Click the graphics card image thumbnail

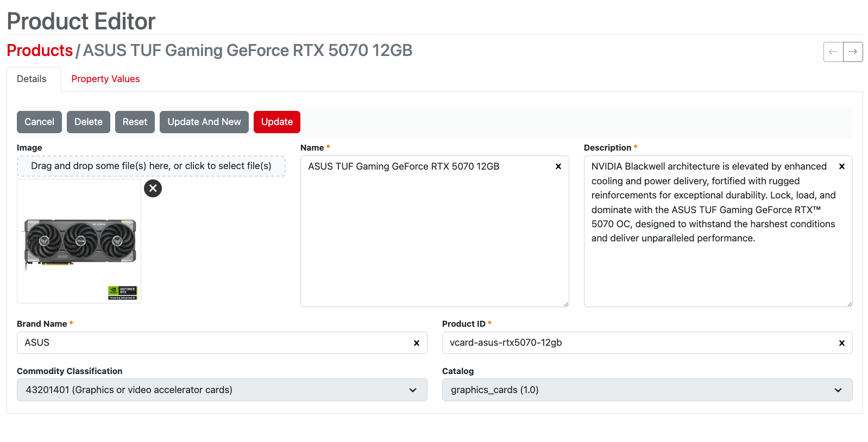click(79, 241)
